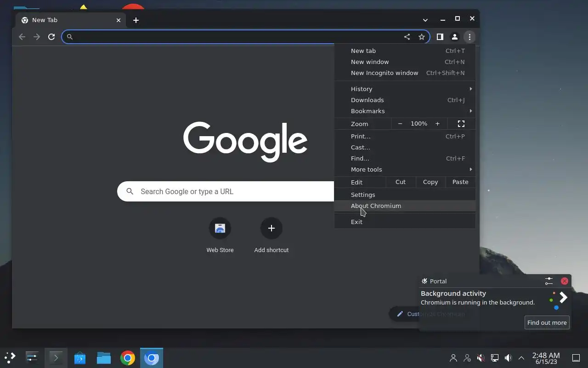The image size is (588, 368).
Task: Click the Add shortcut plus tile
Action: [x=271, y=235]
